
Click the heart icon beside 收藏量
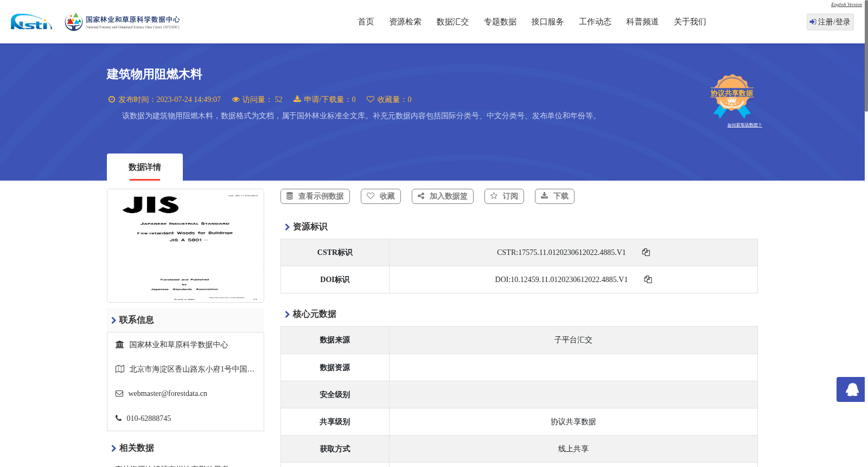coord(371,99)
